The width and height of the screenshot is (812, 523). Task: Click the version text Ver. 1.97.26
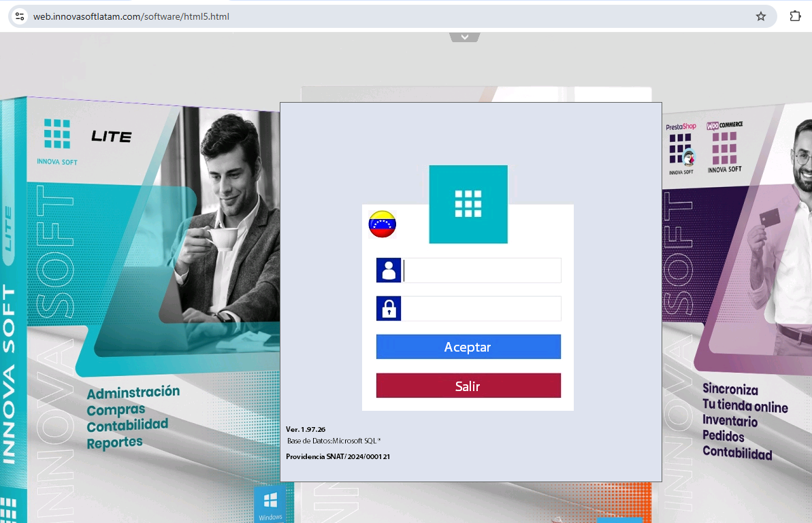point(306,429)
